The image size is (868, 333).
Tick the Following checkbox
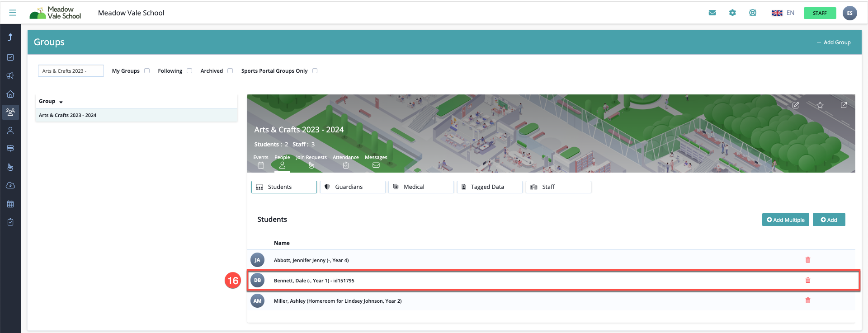point(189,71)
